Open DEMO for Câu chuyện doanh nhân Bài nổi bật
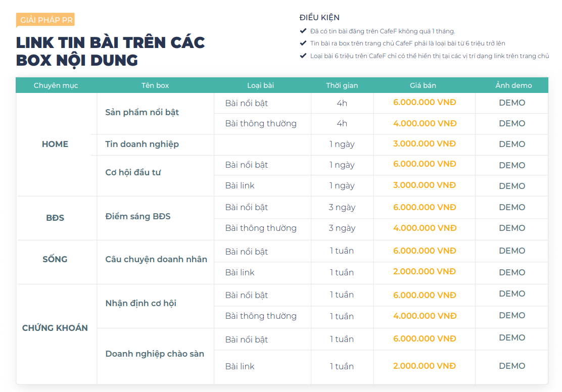 pyautogui.click(x=512, y=251)
